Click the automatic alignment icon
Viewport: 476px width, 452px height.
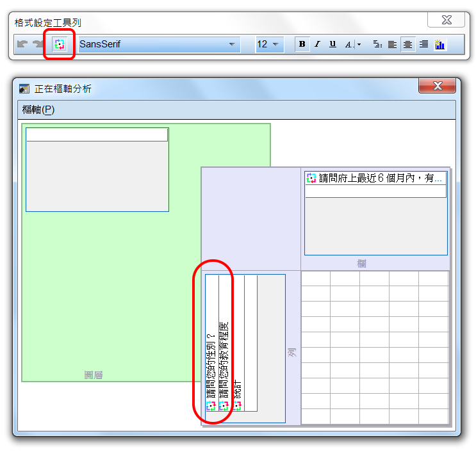click(377, 44)
